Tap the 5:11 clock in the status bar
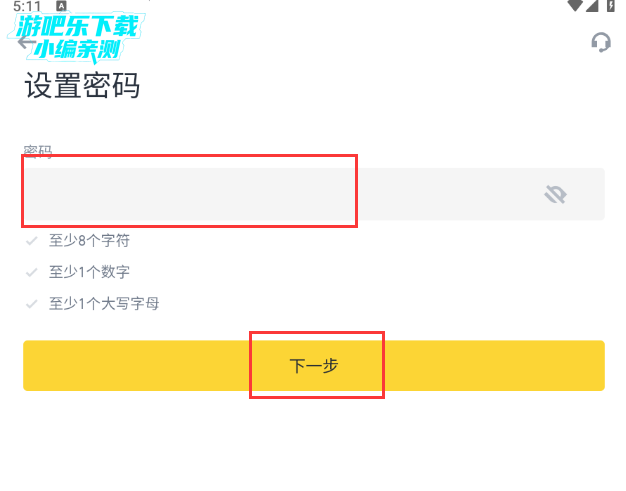This screenshot has width=626, height=491. click(27, 6)
